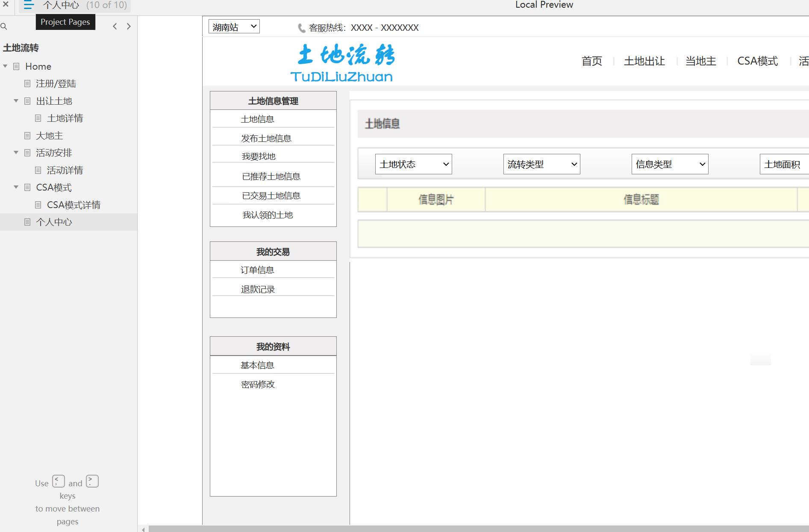Open 我认领的土地 in left menu

tap(268, 215)
